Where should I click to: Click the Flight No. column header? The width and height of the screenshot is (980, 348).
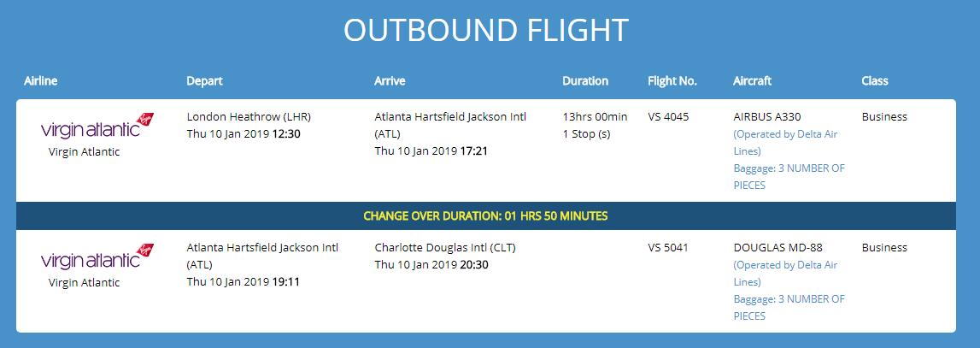[672, 81]
